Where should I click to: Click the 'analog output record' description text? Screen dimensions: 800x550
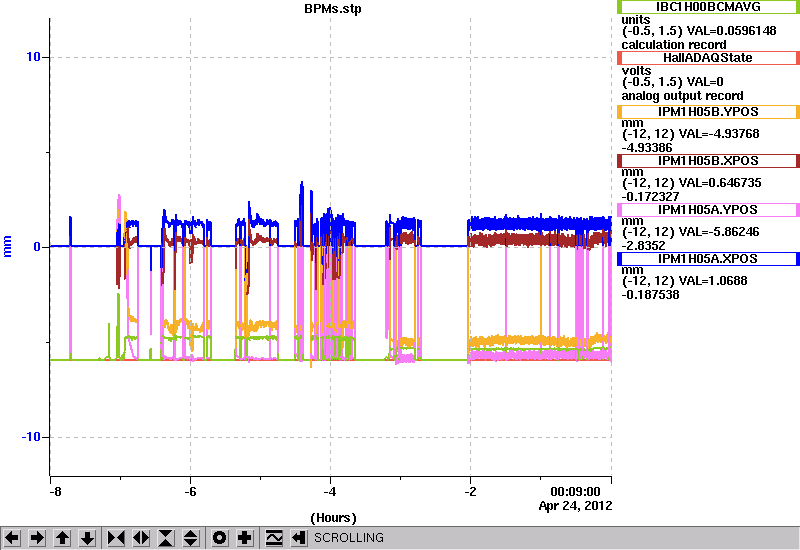[682, 96]
